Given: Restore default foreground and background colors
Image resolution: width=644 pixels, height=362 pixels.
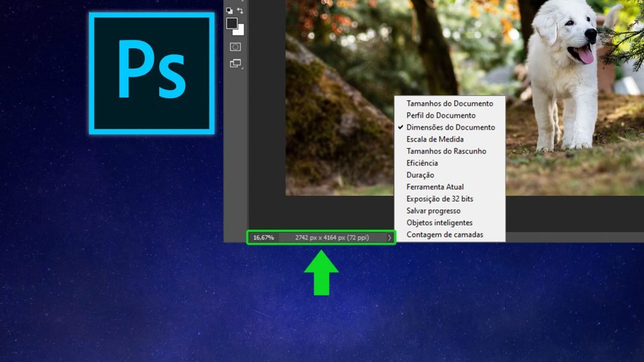Looking at the screenshot, I should 230,11.
